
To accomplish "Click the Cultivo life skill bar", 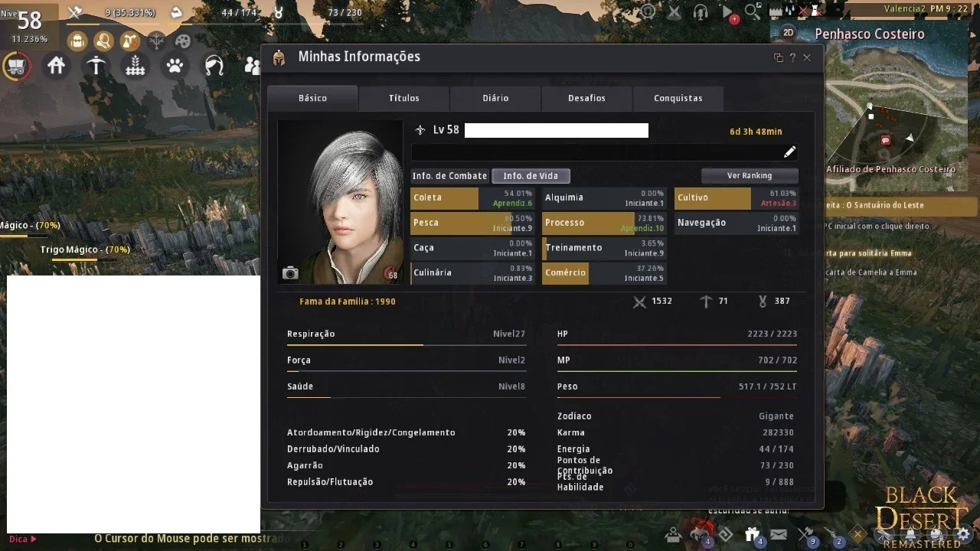I will pyautogui.click(x=737, y=198).
